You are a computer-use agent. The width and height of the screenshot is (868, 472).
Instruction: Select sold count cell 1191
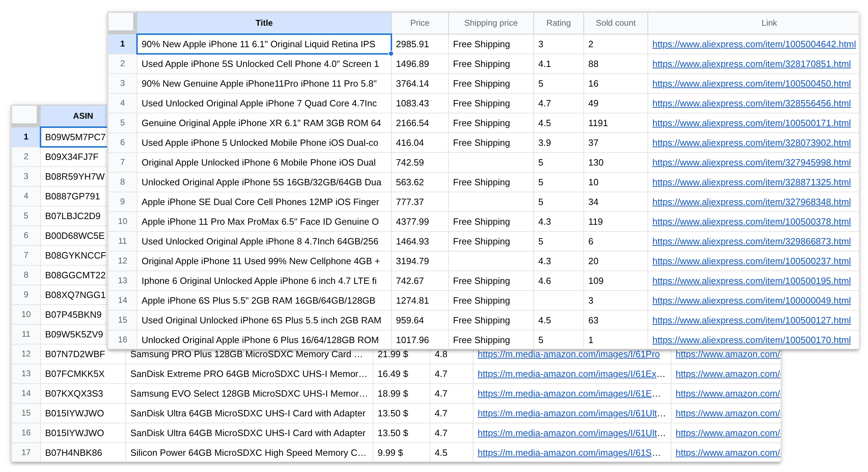(x=616, y=123)
